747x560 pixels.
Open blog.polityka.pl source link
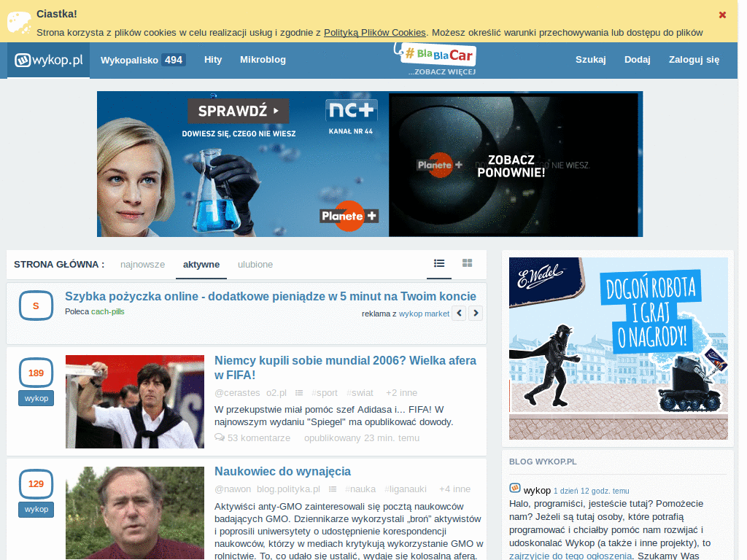[x=288, y=489]
